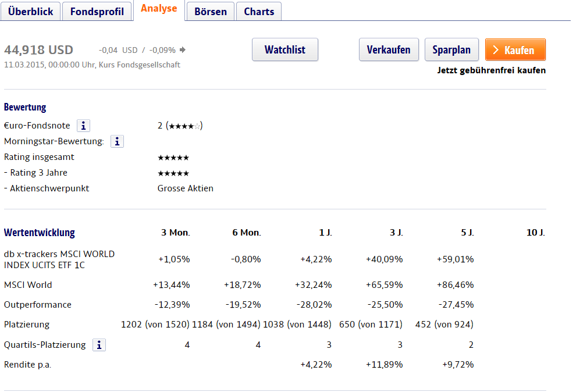587x392 pixels.
Task: Click ranking '1038 (von 1448)'
Action: (x=297, y=325)
